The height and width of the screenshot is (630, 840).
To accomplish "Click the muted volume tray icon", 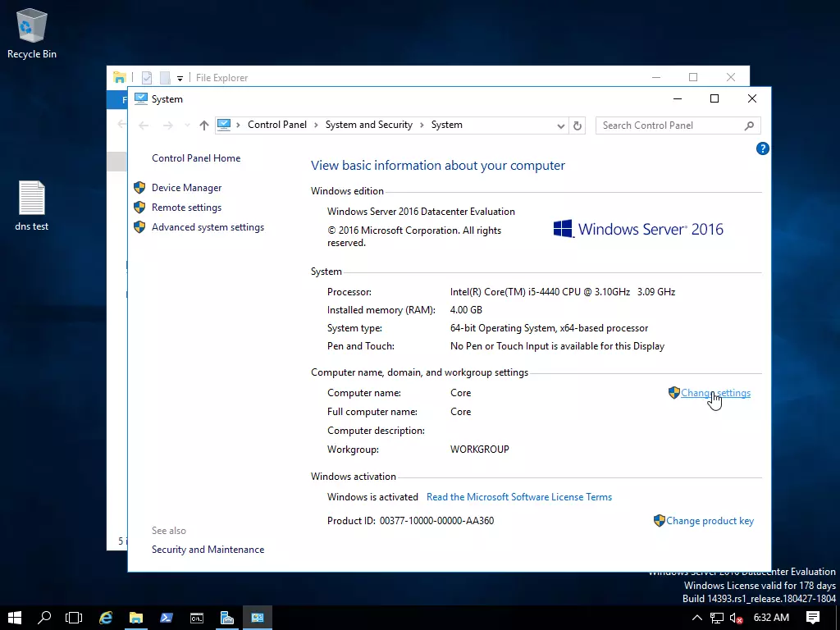I will (x=736, y=618).
